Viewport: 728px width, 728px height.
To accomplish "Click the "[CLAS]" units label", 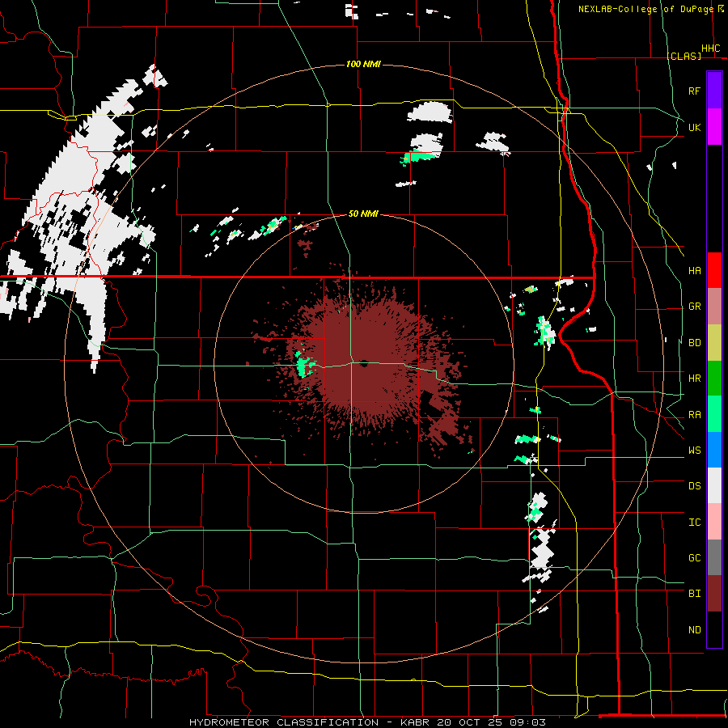I will coord(684,56).
